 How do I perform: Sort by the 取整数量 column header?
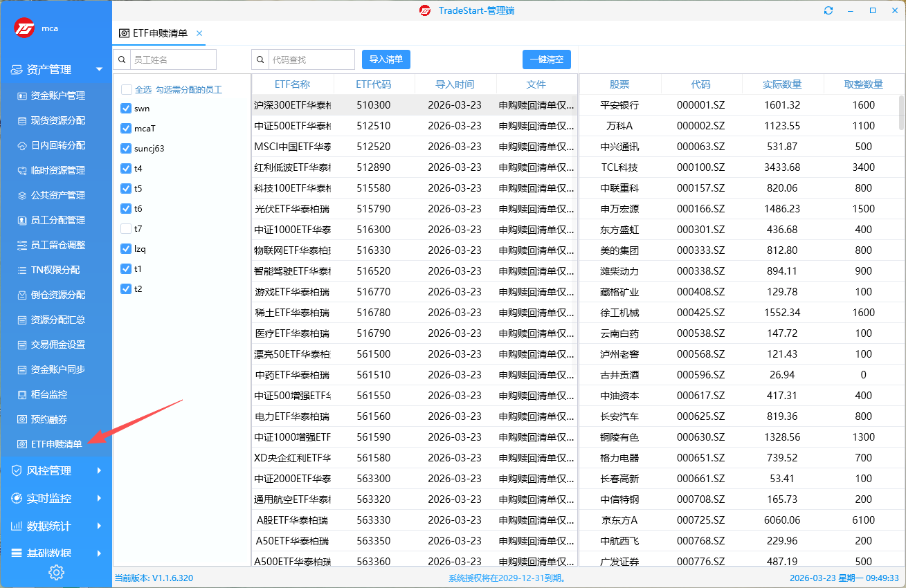[864, 84]
